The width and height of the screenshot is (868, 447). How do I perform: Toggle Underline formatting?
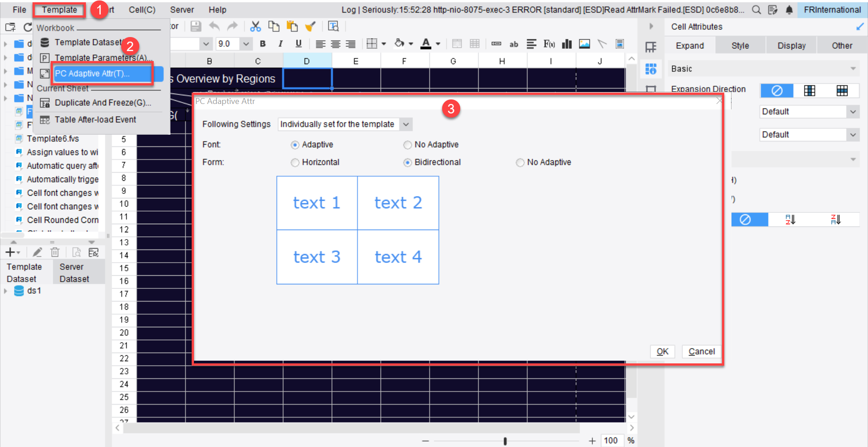298,44
